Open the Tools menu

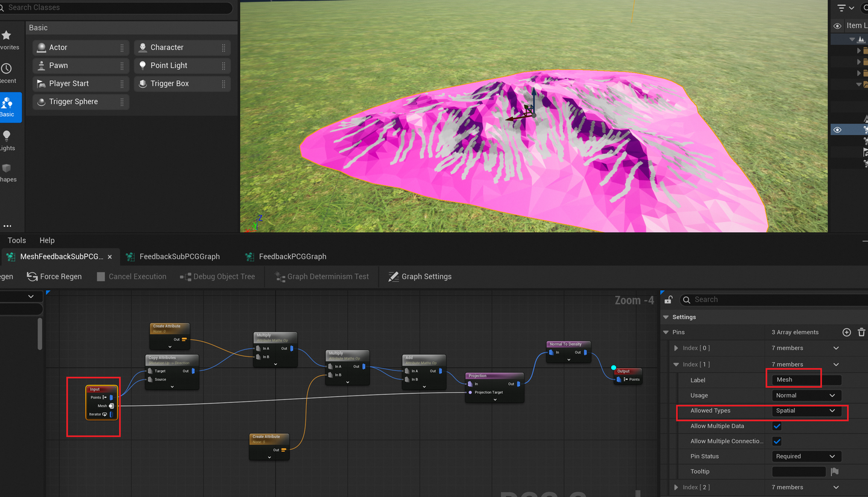[x=17, y=241]
